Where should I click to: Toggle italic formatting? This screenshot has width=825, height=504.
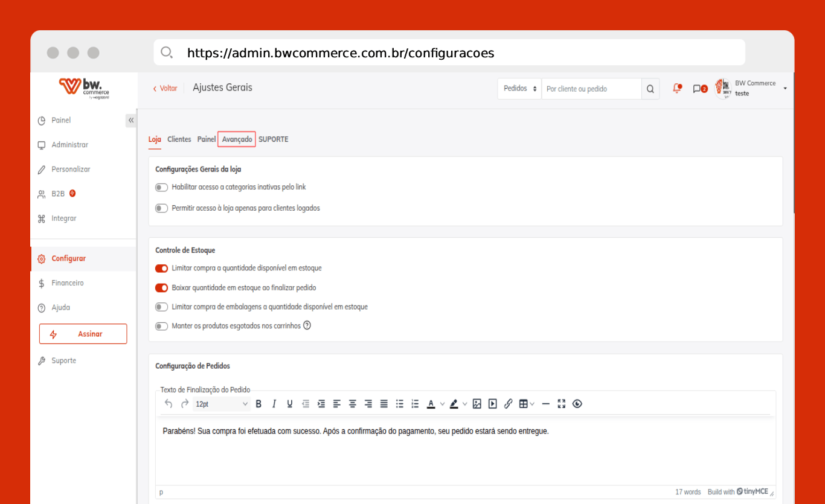[274, 404]
